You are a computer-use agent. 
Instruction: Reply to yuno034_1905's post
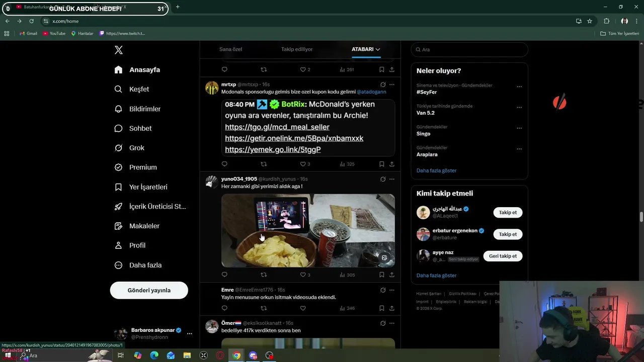pyautogui.click(x=224, y=275)
